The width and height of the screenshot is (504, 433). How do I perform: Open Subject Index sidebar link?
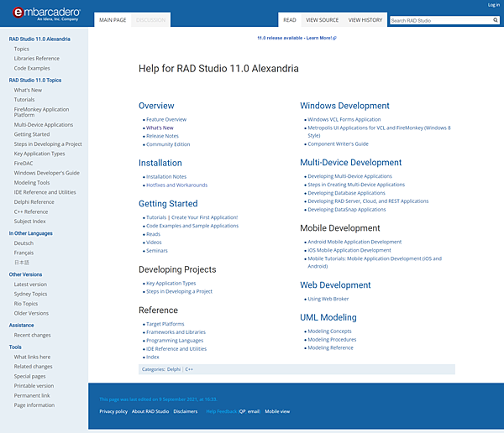coord(30,222)
